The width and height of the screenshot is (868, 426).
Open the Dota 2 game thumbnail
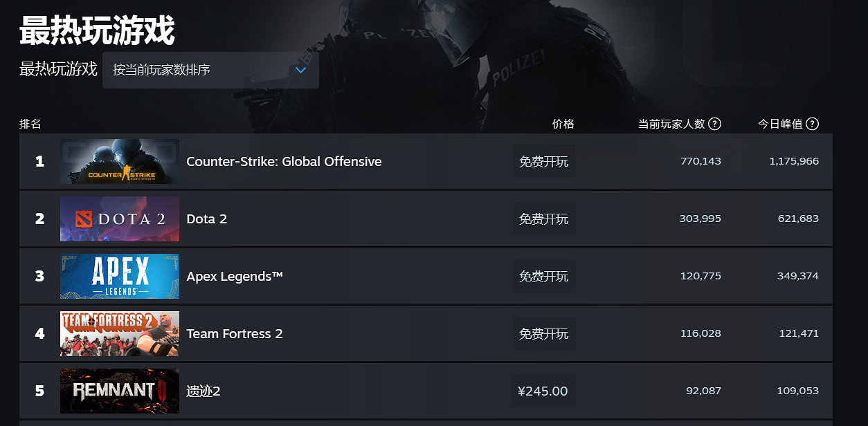tap(120, 219)
